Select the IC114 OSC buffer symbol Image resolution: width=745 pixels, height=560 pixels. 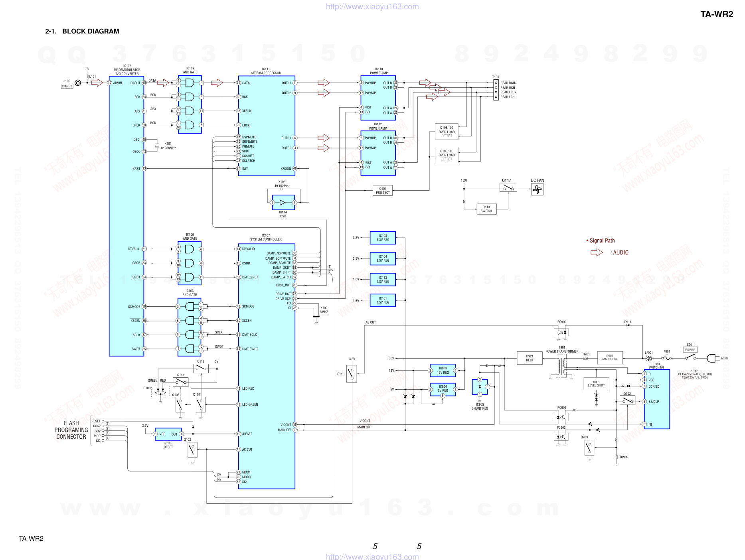(283, 203)
